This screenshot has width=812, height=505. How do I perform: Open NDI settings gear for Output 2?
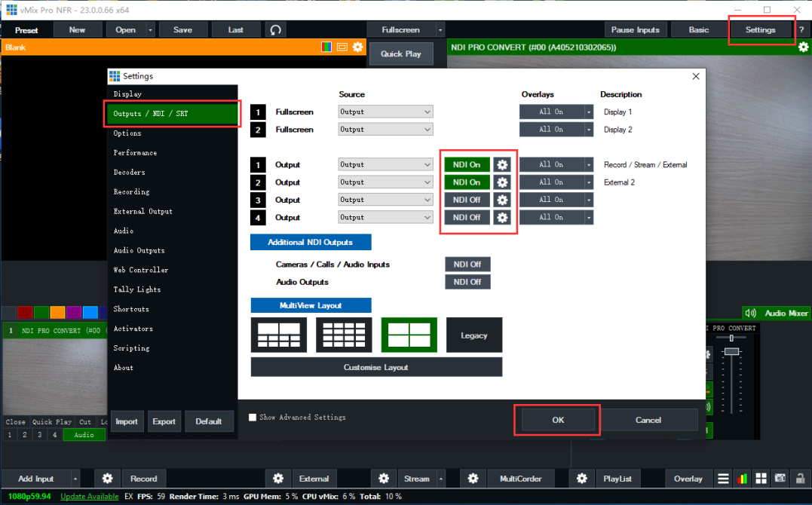tap(502, 182)
